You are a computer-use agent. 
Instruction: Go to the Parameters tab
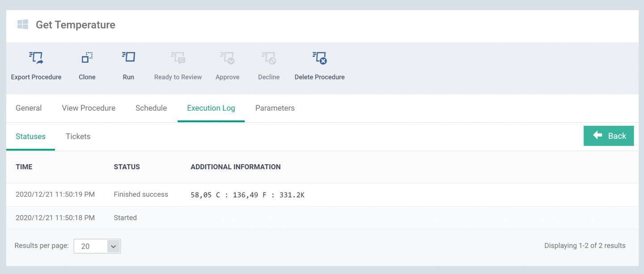(x=275, y=108)
